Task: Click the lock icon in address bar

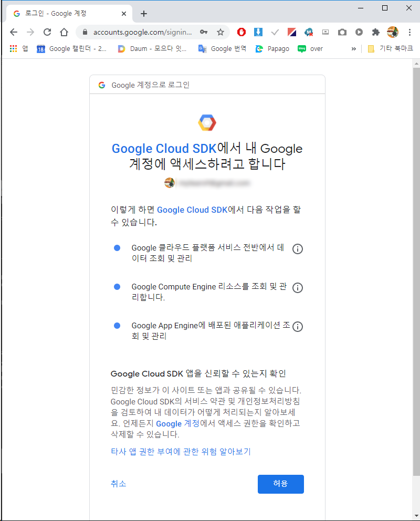Action: [85, 32]
